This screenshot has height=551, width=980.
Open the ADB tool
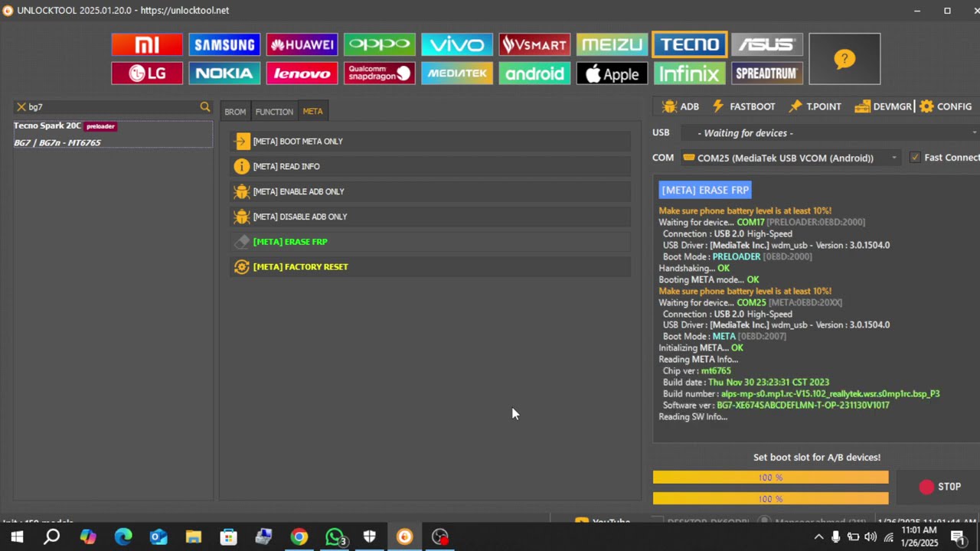click(x=681, y=106)
